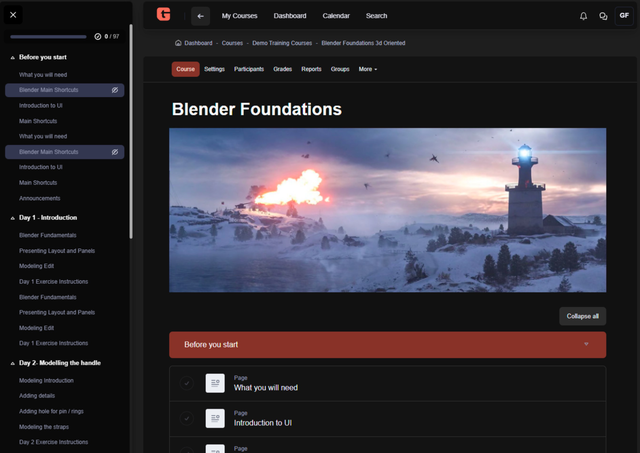The width and height of the screenshot is (640, 453).
Task: Open Calendar in top navigation
Action: click(336, 16)
